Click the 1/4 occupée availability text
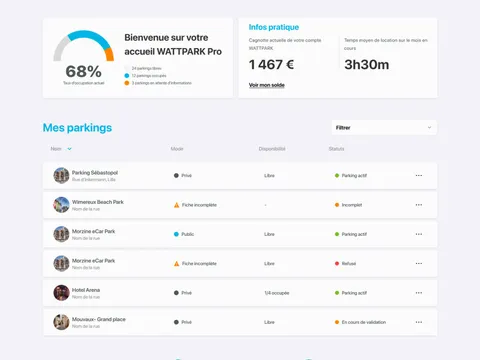 point(277,293)
